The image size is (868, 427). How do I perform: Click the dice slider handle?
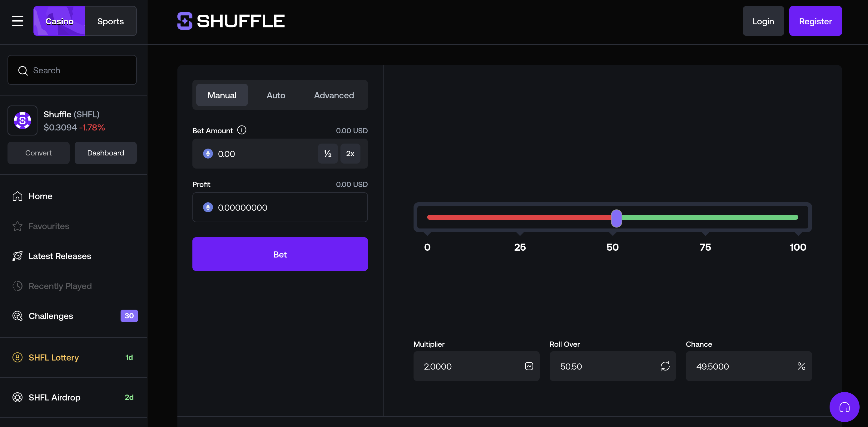(616, 218)
